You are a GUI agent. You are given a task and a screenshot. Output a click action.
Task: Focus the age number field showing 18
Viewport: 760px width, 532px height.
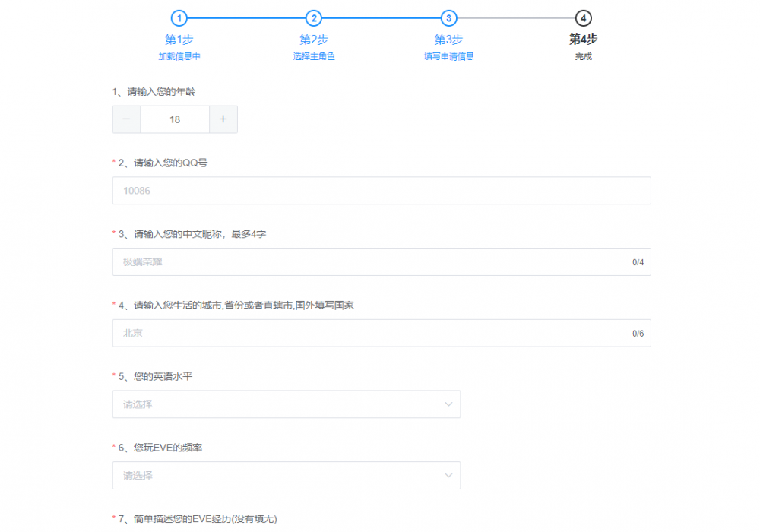(x=175, y=119)
